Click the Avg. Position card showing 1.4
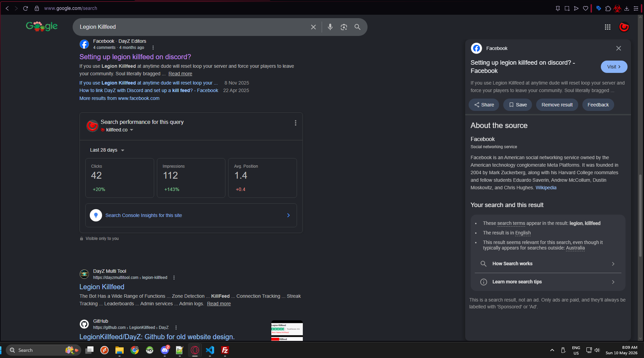644x358 pixels. [262, 178]
